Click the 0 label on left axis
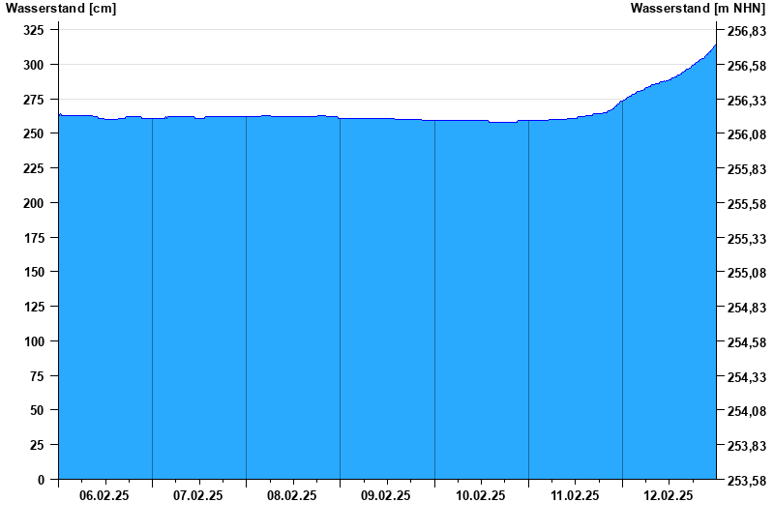Image resolution: width=774 pixels, height=532 pixels. tap(41, 480)
